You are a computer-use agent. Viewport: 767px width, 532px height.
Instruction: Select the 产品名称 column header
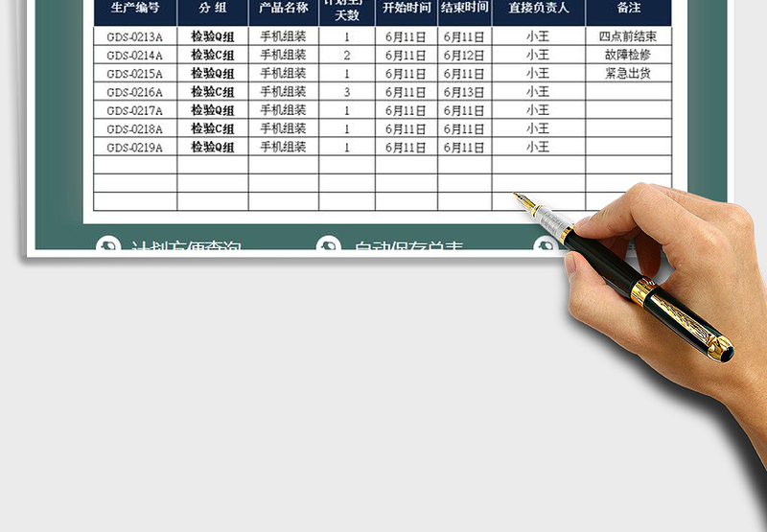(284, 9)
